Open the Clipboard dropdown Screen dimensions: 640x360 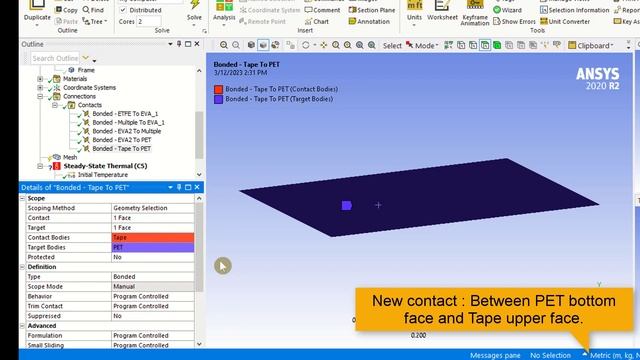coord(591,45)
